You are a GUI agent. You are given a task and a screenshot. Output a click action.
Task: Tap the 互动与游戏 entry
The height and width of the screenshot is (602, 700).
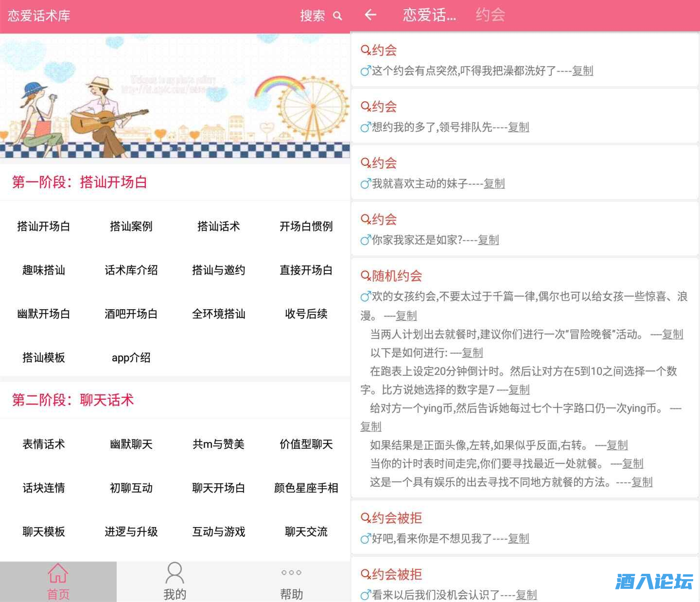click(219, 531)
